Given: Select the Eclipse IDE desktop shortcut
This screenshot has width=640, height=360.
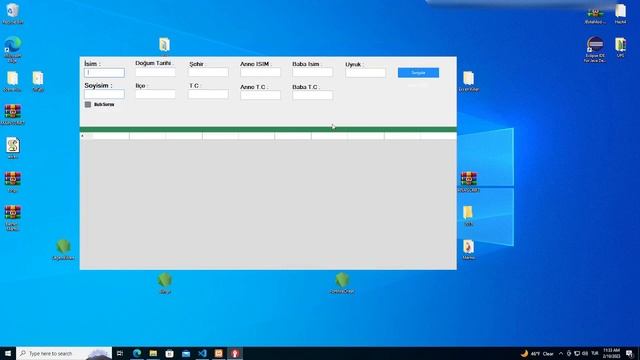Looking at the screenshot, I should 595,49.
